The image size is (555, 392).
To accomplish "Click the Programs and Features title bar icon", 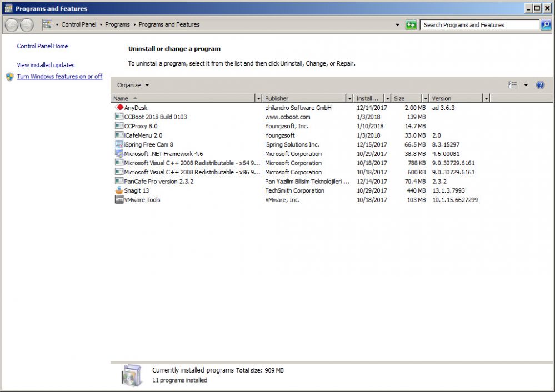I will click(x=8, y=8).
